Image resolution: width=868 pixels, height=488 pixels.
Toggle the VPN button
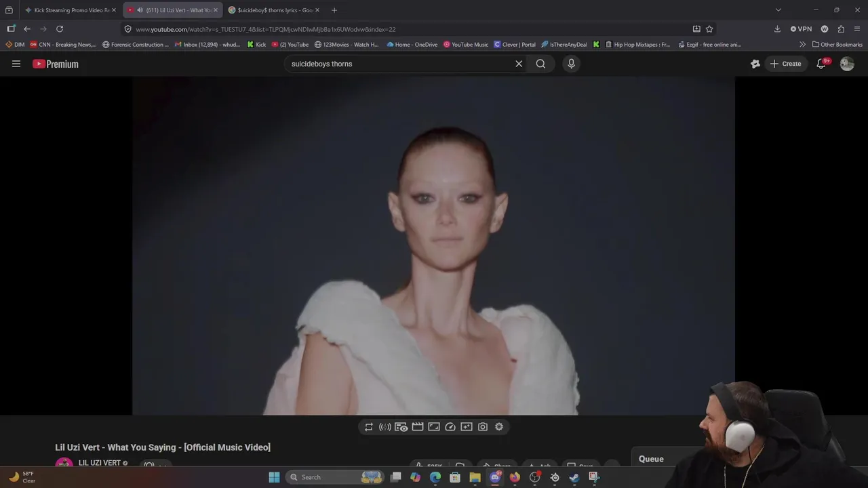click(801, 29)
